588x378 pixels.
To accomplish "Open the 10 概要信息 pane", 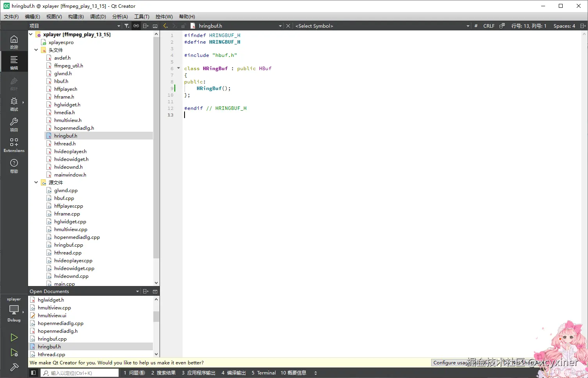I will [293, 373].
